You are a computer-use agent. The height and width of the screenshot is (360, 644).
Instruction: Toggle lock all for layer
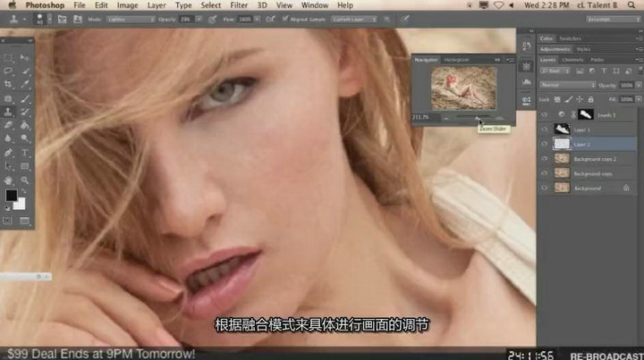pos(590,99)
